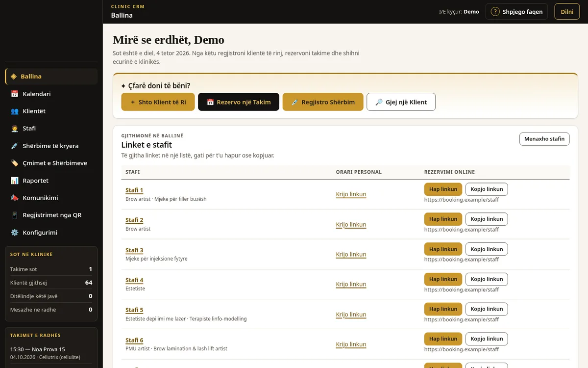Click the Konfigurimi gear icon
Viewport: 588px width, 368px height.
[15, 233]
